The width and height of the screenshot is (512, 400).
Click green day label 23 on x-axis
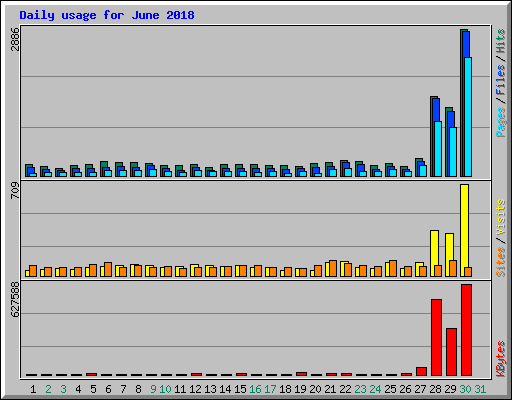pos(360,389)
